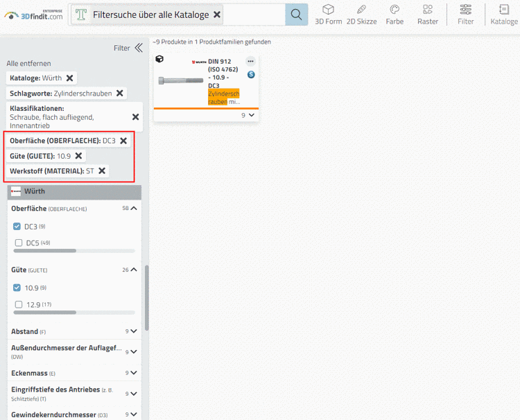Image resolution: width=520 pixels, height=420 pixels.
Task: Collapse the Filter panel with double chevron
Action: click(x=139, y=48)
